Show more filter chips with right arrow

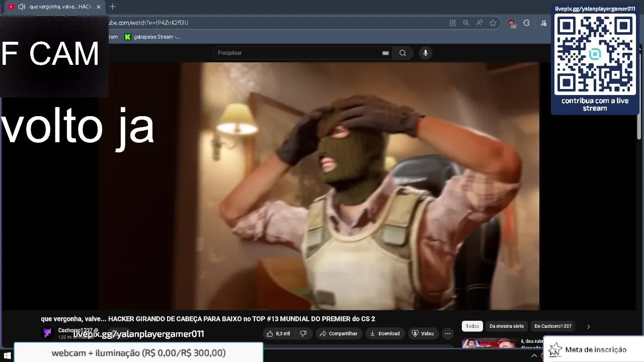pos(588,326)
